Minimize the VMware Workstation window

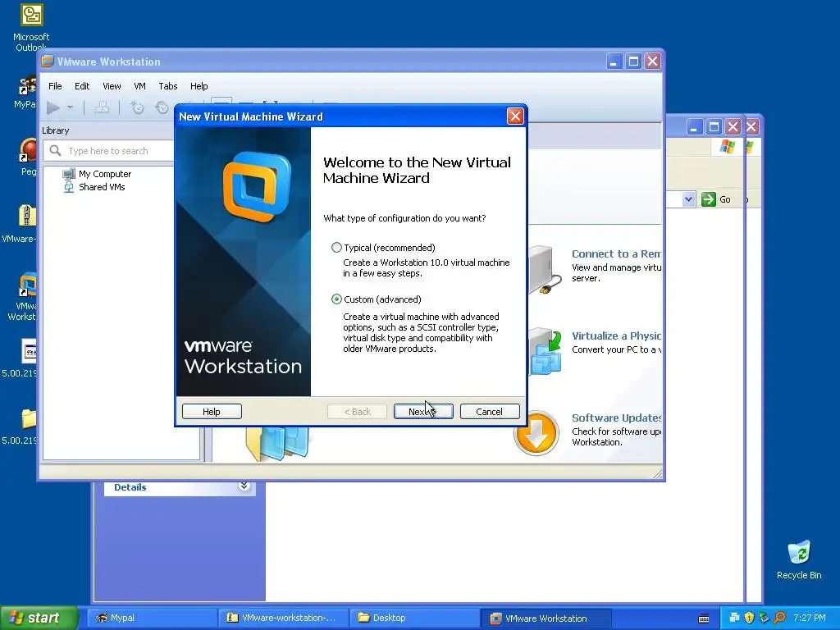(614, 62)
